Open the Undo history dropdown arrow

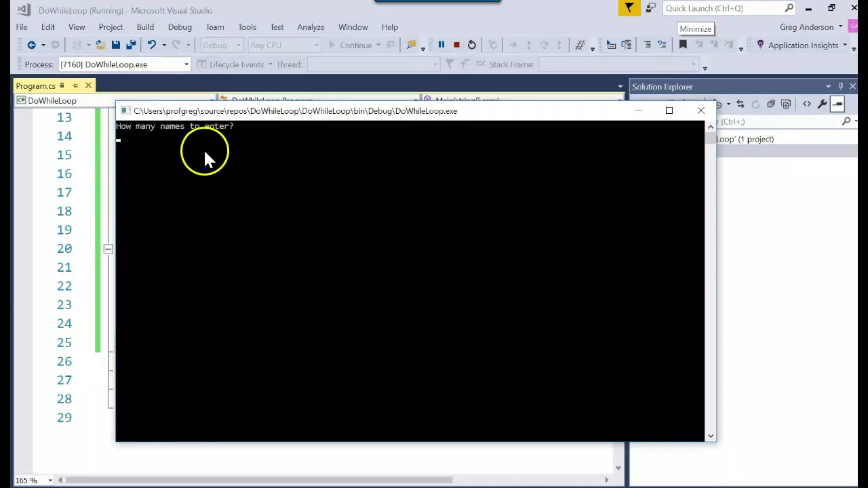point(163,45)
